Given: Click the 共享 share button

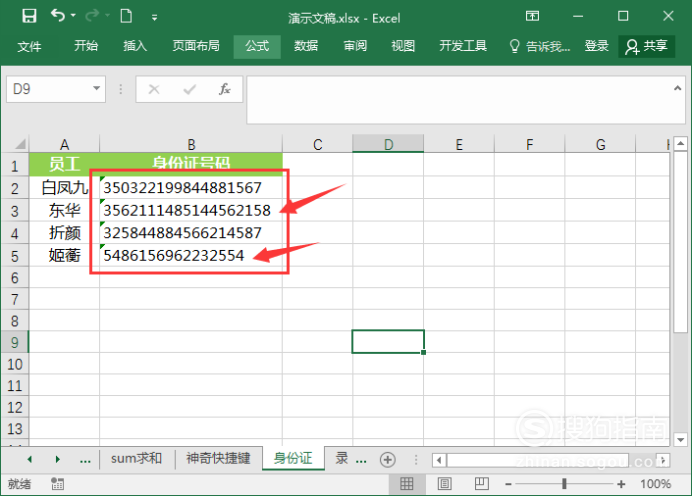Looking at the screenshot, I should pyautogui.click(x=646, y=46).
